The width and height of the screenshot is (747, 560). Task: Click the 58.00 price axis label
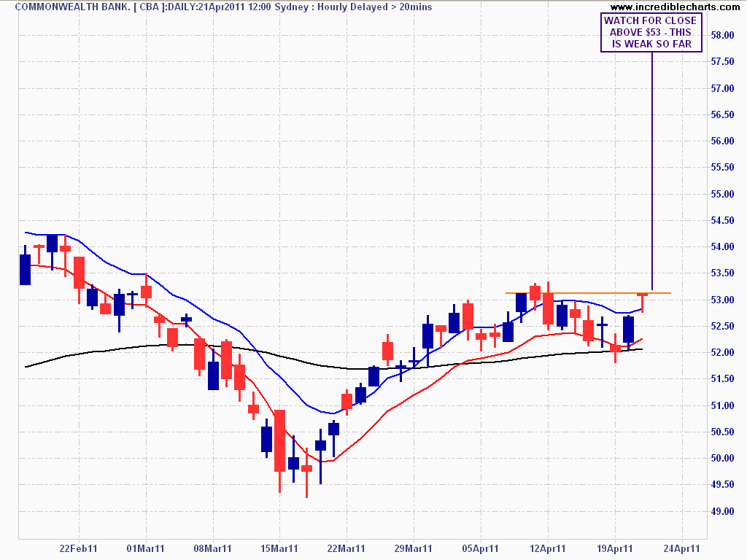[x=722, y=35]
